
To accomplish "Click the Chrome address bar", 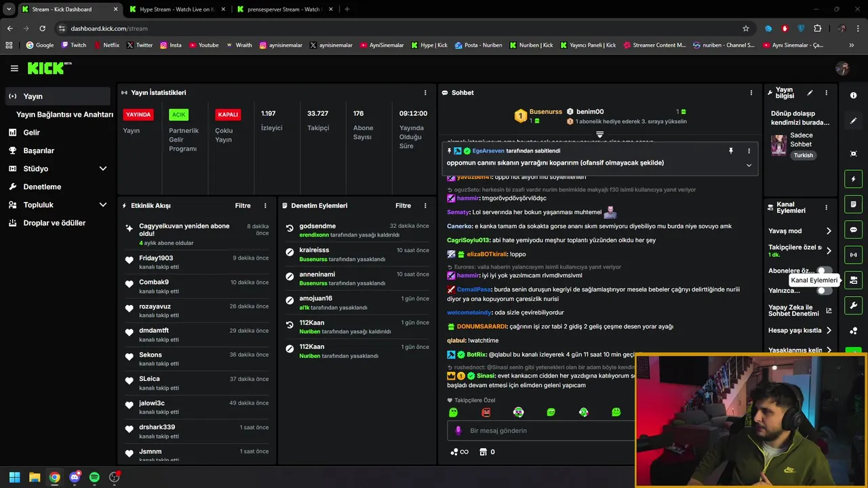I will tap(400, 28).
